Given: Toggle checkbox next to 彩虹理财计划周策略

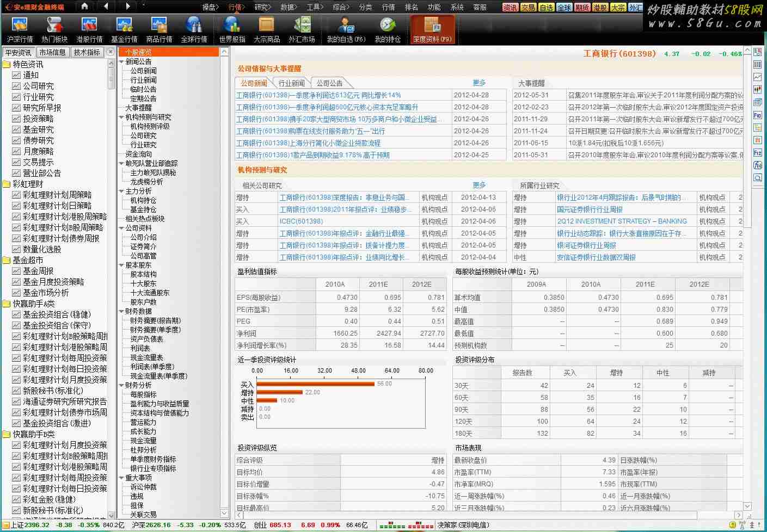Looking at the screenshot, I should tap(16, 195).
